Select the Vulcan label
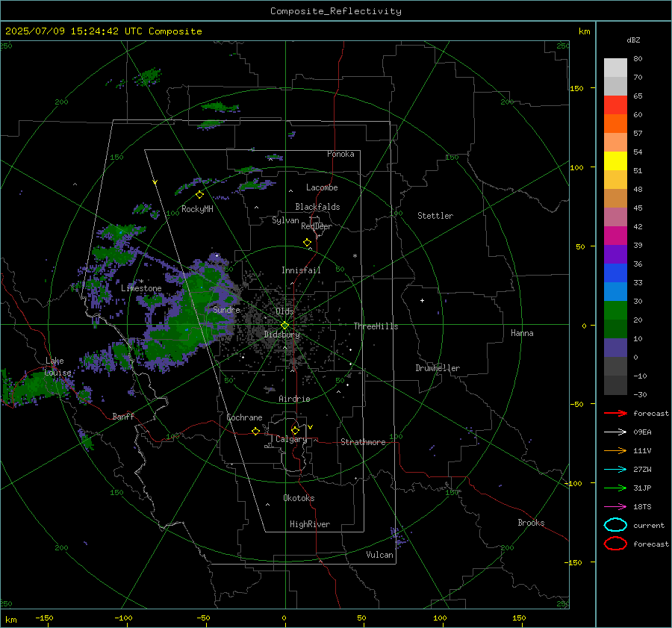 coord(379,555)
